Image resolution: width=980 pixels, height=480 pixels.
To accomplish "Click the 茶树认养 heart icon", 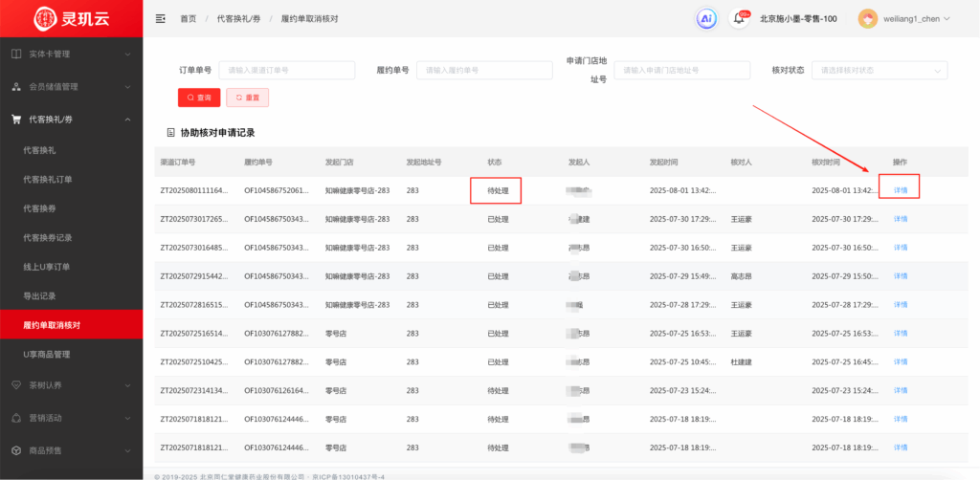I will (16, 384).
